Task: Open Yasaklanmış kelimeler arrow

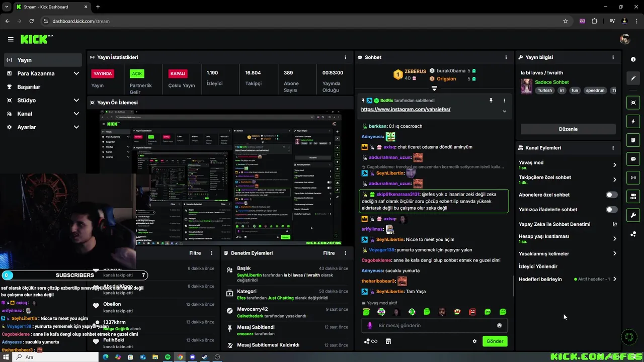Action: [615, 253]
